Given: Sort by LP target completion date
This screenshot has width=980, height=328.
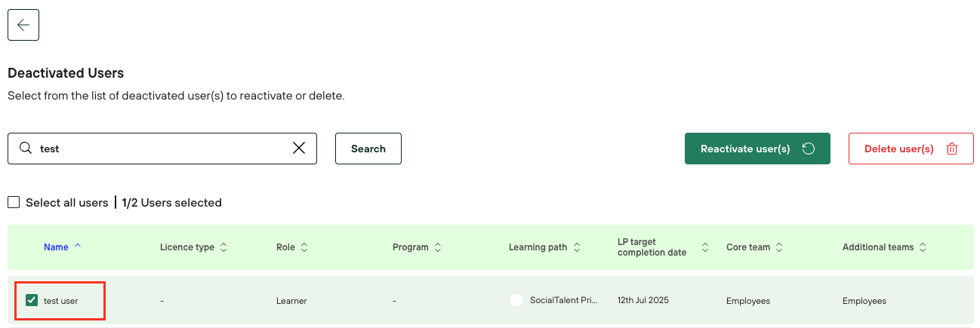Looking at the screenshot, I should pyautogui.click(x=705, y=247).
